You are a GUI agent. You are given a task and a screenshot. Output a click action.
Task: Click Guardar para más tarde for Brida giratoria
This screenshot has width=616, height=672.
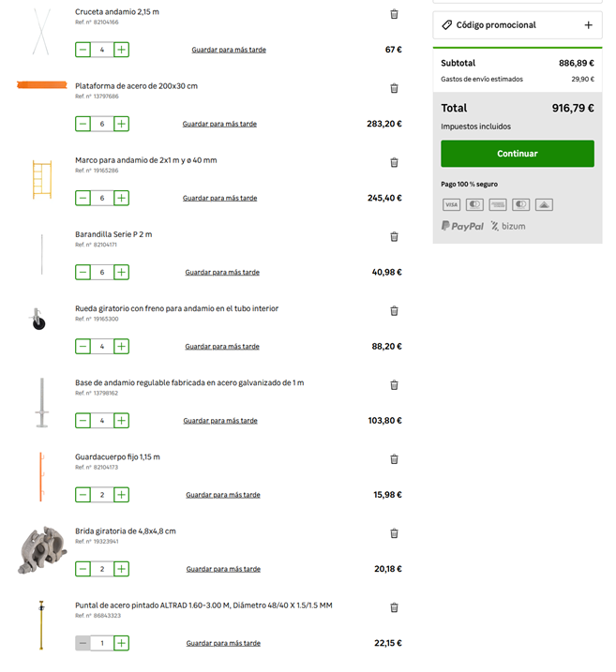223,569
